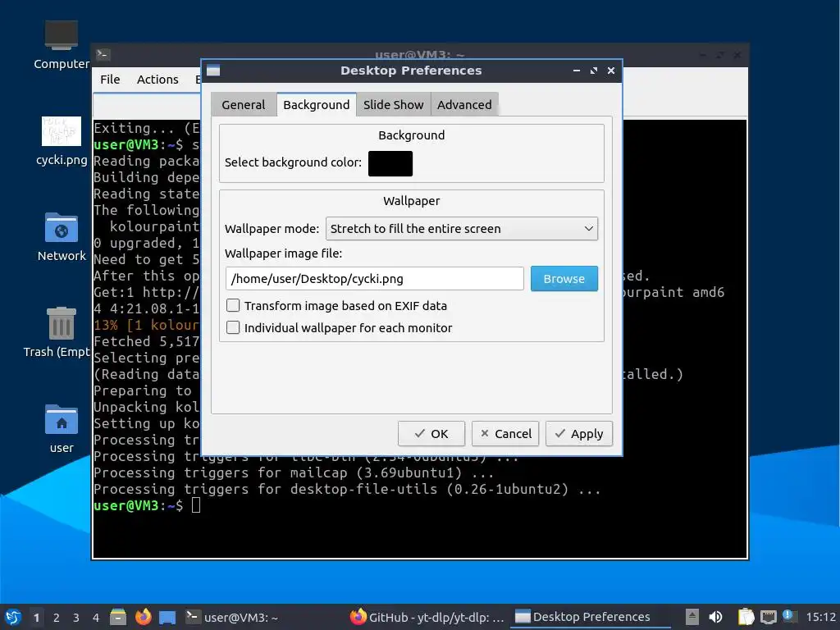Open the update notifier tray icon

789,616
